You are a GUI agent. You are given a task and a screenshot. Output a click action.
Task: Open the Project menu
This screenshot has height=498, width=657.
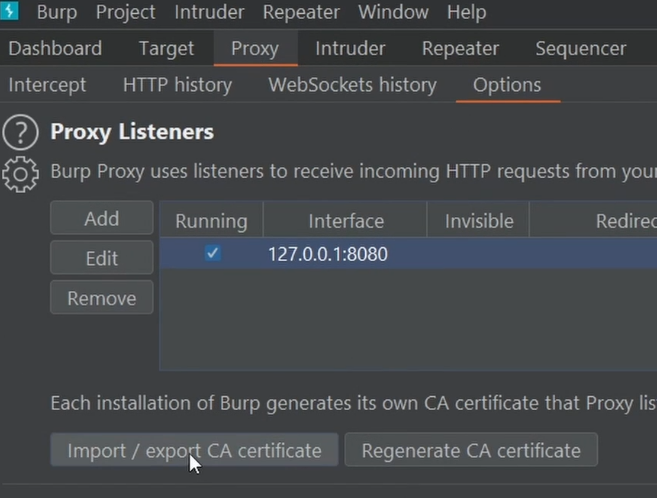(126, 12)
